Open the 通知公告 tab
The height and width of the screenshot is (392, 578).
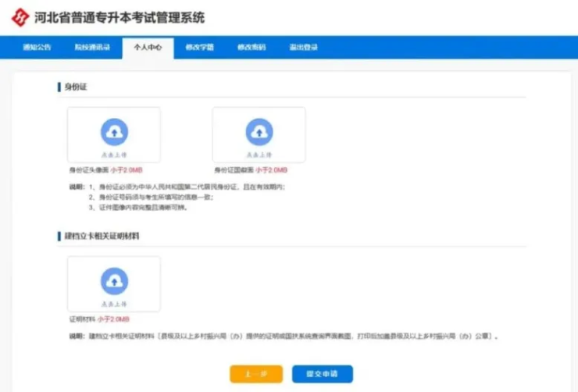[36, 48]
